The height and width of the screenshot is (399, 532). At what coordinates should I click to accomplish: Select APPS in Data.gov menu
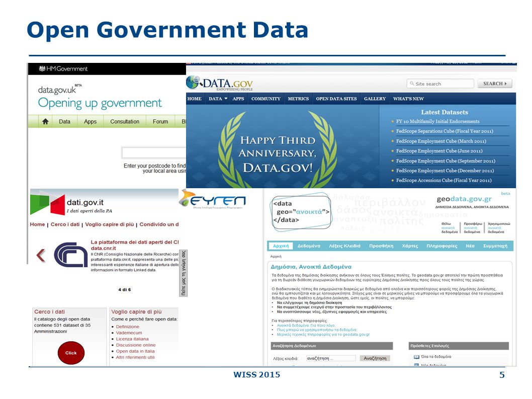(x=238, y=99)
